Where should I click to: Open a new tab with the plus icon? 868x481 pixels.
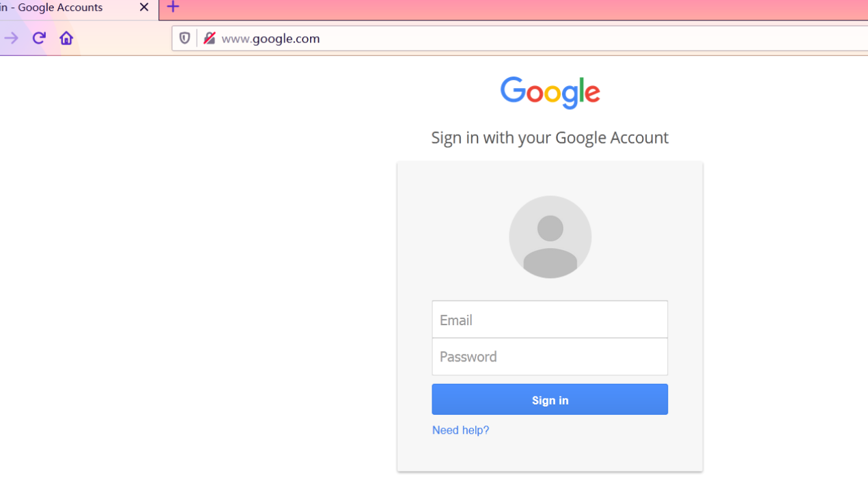click(x=173, y=8)
